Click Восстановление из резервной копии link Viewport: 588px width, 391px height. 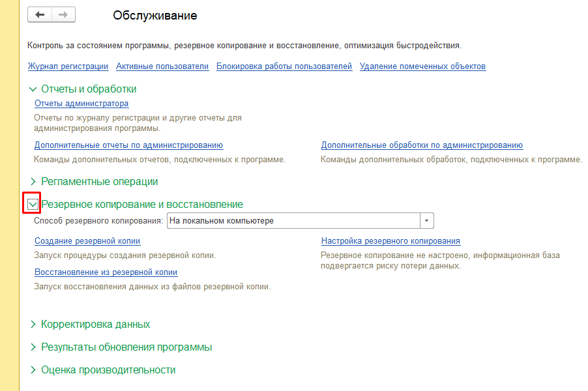pyautogui.click(x=106, y=272)
